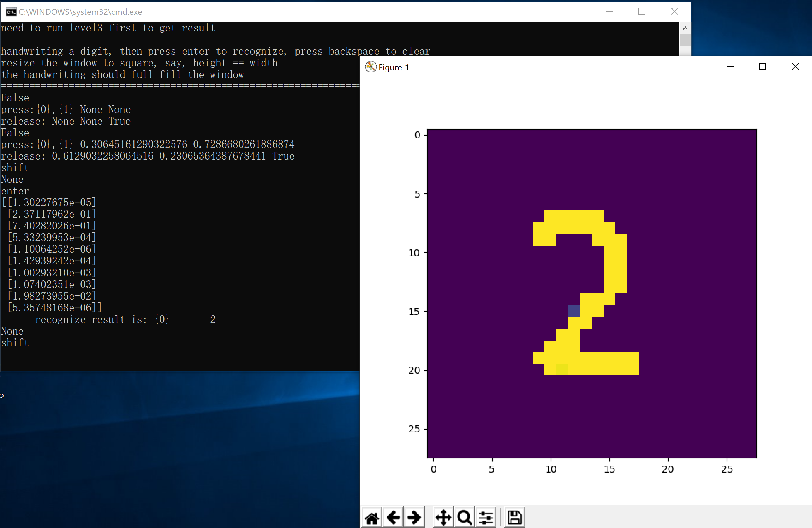The height and width of the screenshot is (528, 812).
Task: Open Configure subplots sliders icon
Action: [x=486, y=518]
